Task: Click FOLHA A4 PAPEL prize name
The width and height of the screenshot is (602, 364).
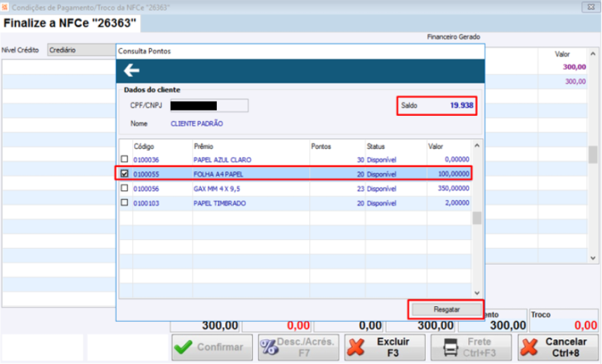Action: point(218,174)
